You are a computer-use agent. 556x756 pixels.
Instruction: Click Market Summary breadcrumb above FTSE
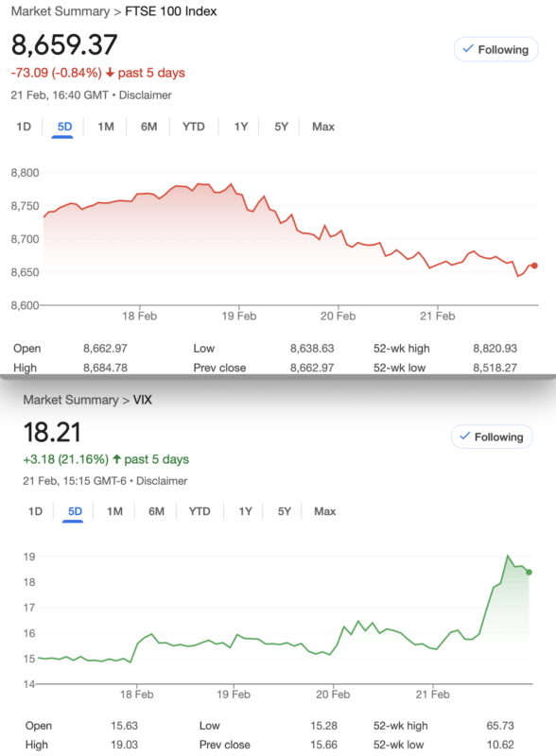click(61, 11)
